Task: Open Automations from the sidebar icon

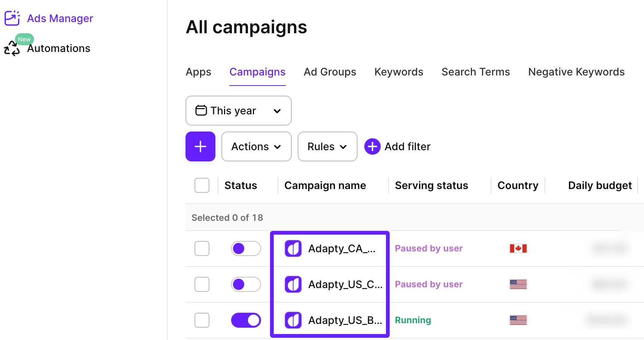Action: pyautogui.click(x=12, y=48)
